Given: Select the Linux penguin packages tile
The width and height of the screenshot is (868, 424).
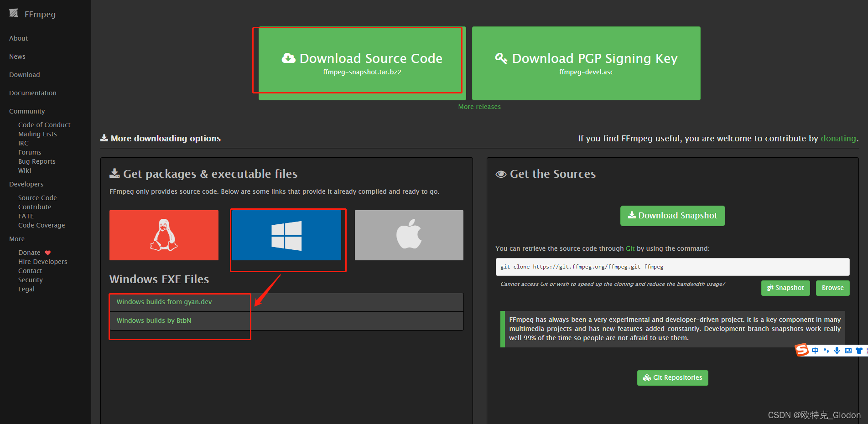Looking at the screenshot, I should pos(164,235).
